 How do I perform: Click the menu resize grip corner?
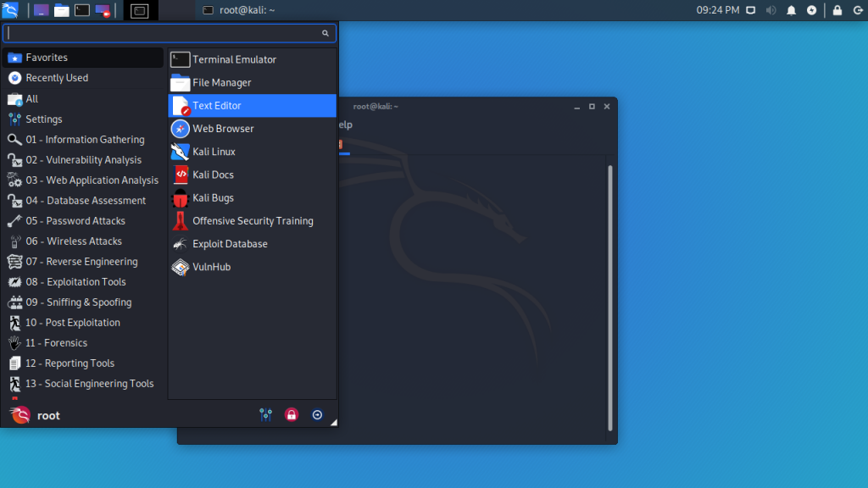(333, 422)
